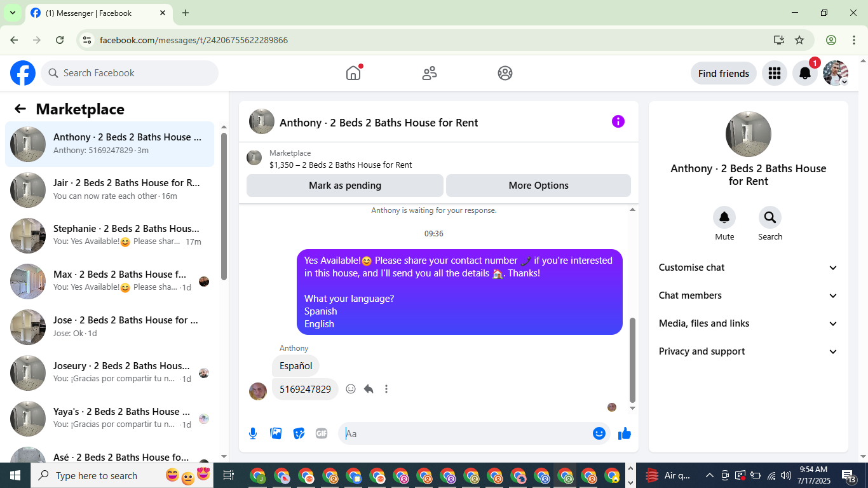Open the Facebook menu grid icon
The height and width of the screenshot is (488, 868).
[x=774, y=73]
